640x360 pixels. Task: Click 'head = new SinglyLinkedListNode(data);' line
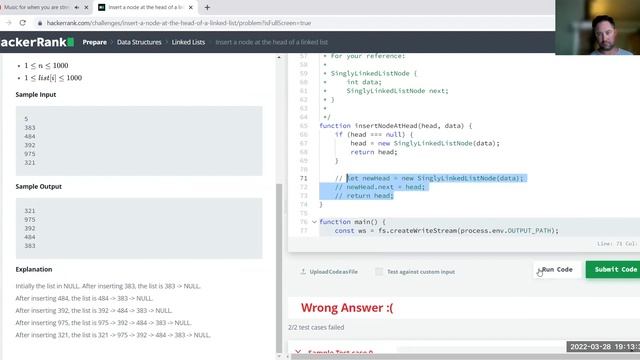click(x=425, y=143)
